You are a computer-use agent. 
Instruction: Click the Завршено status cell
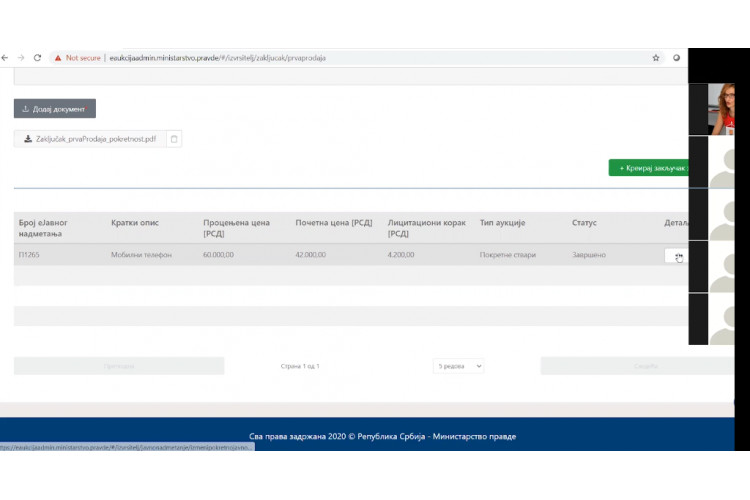[x=589, y=255]
